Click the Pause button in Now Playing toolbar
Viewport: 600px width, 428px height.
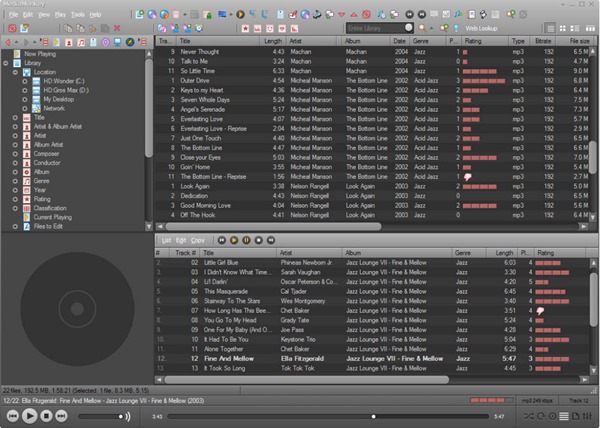coord(246,240)
